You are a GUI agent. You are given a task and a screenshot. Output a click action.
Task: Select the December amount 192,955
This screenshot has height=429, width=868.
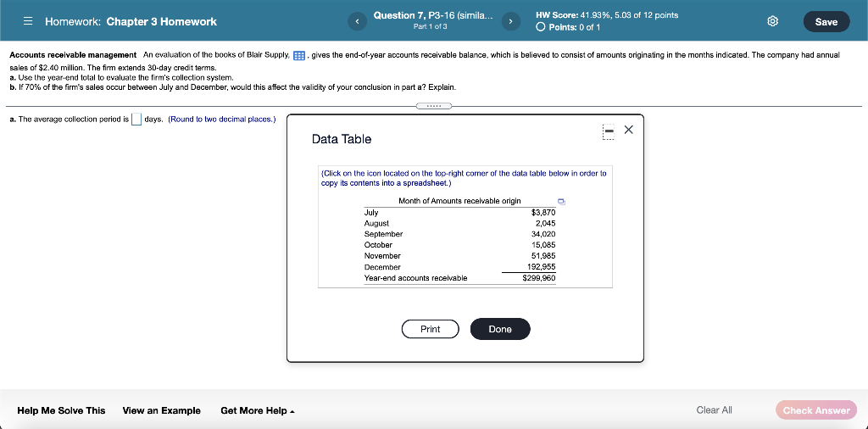(x=542, y=267)
